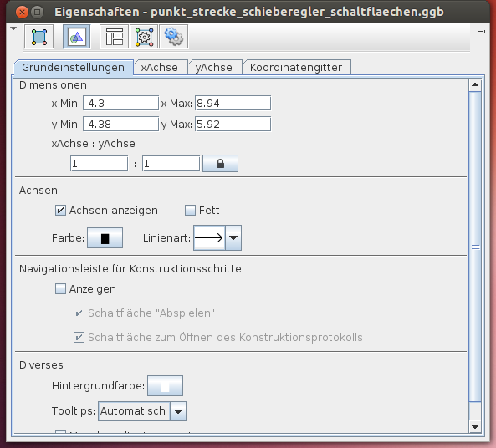
Task: Open the Tooltips Automatisch dropdown
Action: point(178,411)
